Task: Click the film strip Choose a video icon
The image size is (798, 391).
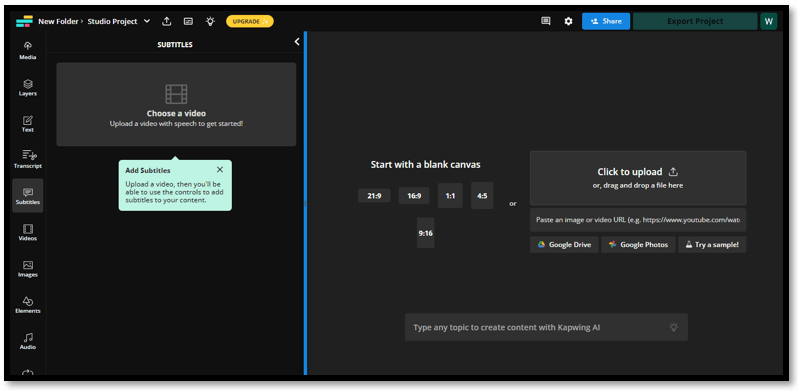Action: 176,94
